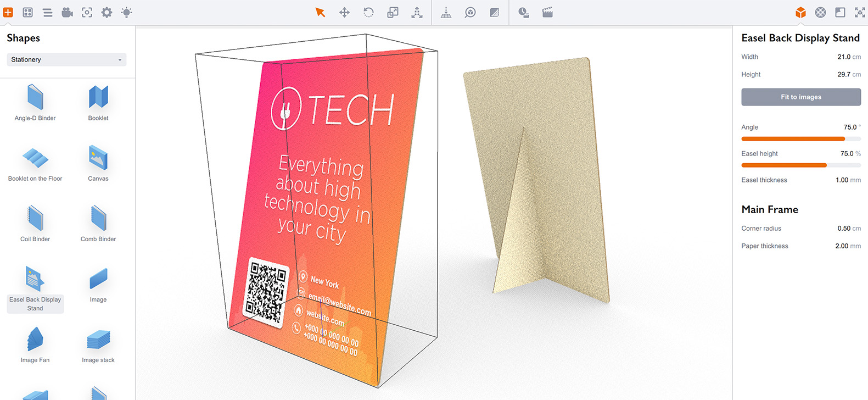
Task: Edit the Paper thickness value 2.00
Action: 842,246
